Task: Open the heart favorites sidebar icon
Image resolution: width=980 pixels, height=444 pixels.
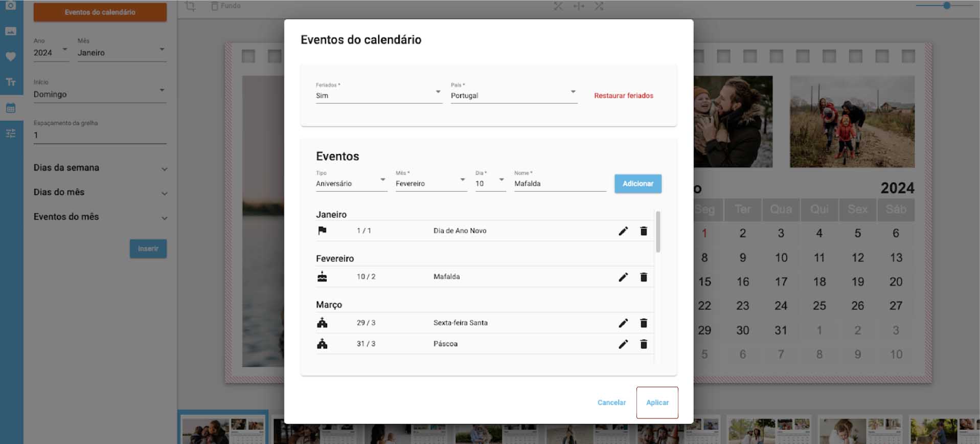Action: (x=11, y=56)
